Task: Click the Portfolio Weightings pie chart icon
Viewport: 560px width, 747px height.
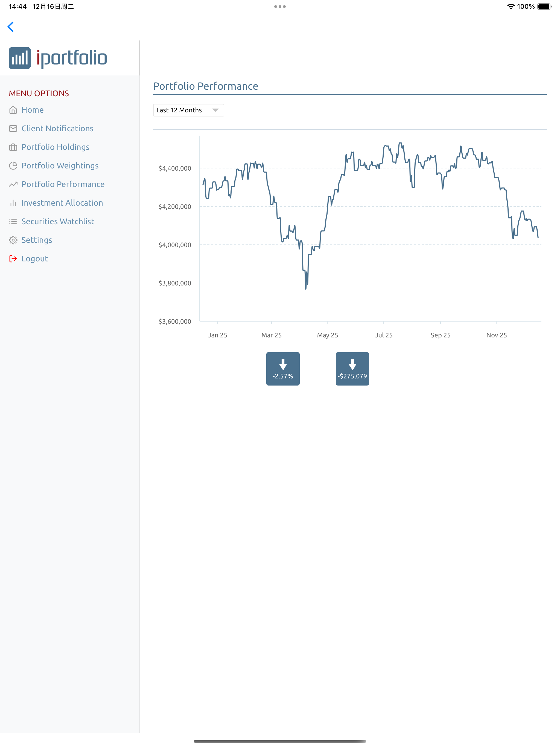Action: tap(13, 166)
